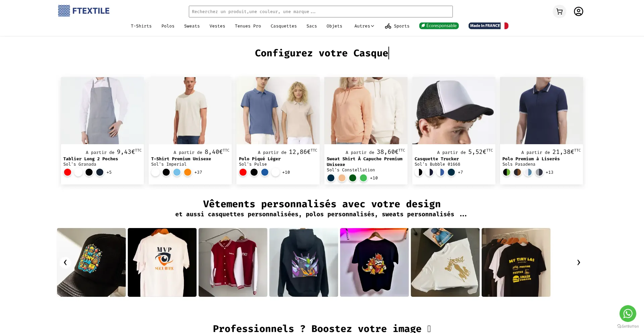Open WhatsApp chat button
Image resolution: width=644 pixels, height=333 pixels.
click(x=628, y=314)
